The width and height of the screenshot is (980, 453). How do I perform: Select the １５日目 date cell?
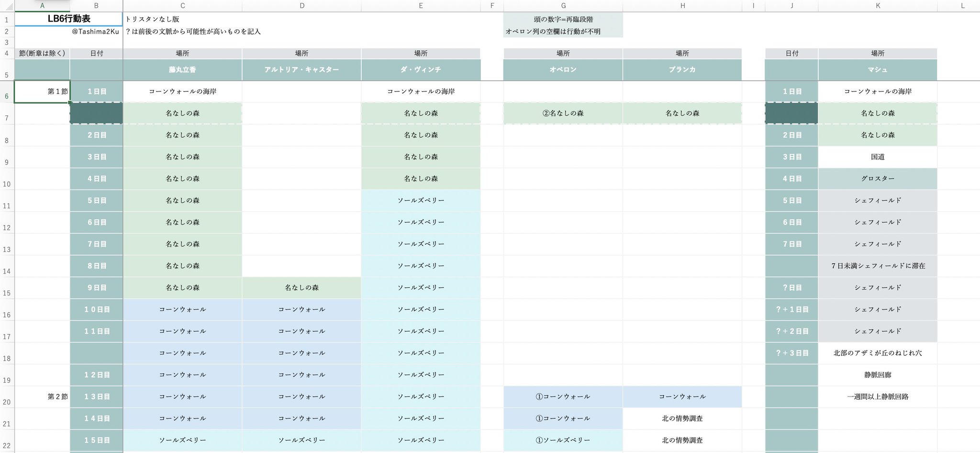96,440
